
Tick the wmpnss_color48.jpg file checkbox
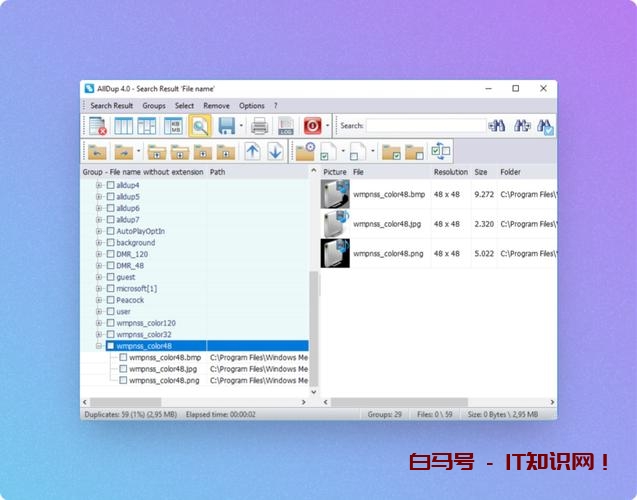[x=123, y=369]
